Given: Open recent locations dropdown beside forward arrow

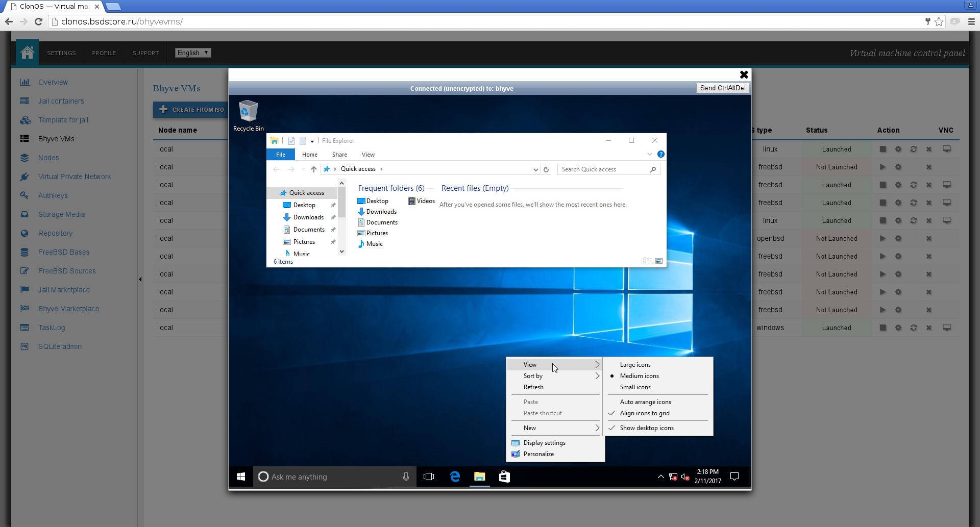Looking at the screenshot, I should 303,169.
